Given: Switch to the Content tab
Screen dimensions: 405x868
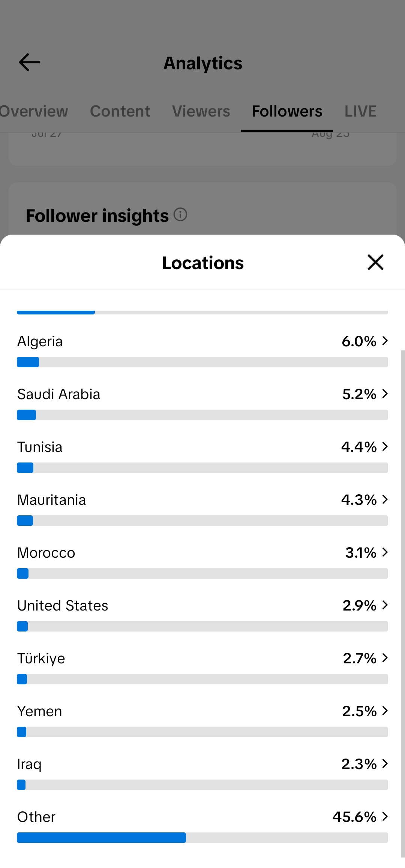Looking at the screenshot, I should pyautogui.click(x=120, y=111).
